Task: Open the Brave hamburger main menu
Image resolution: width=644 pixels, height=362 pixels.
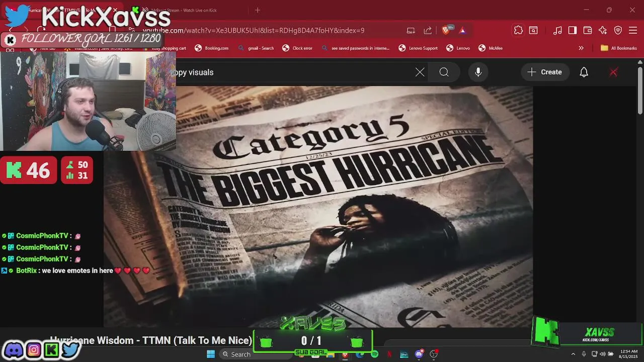Action: [633, 30]
